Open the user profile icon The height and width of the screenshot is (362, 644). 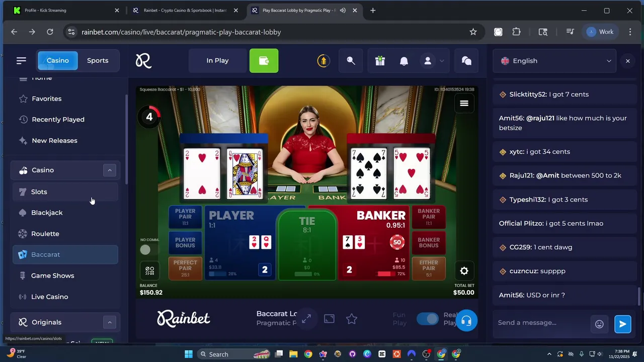[428, 61]
